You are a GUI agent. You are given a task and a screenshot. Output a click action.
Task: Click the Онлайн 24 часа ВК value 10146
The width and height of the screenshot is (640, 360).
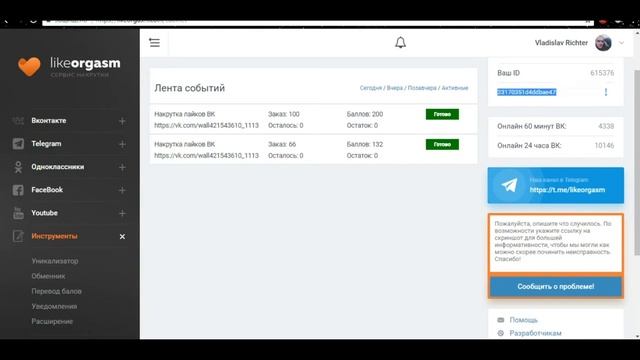tap(604, 145)
